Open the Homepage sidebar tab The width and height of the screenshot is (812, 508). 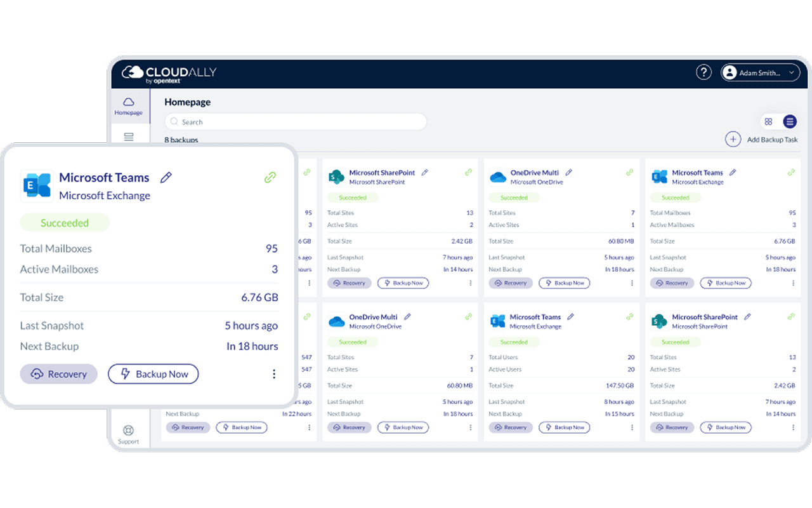tap(129, 106)
